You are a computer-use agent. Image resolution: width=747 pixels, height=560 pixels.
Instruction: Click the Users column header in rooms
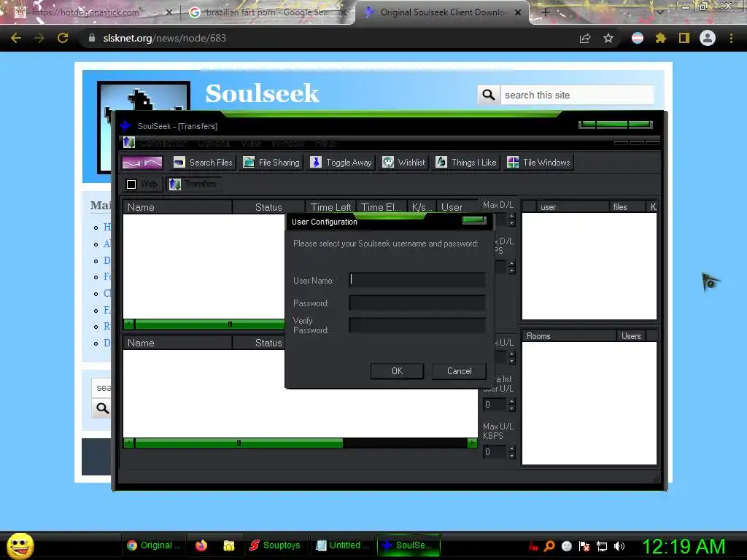pos(631,335)
